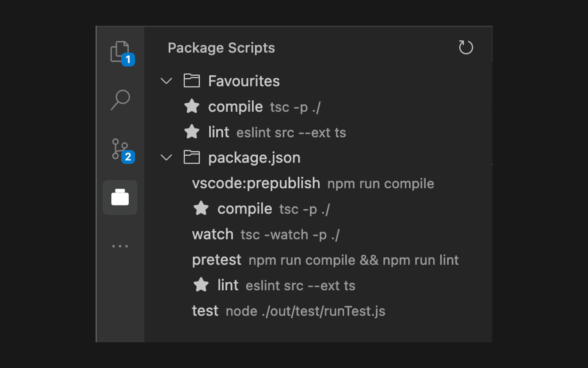Show more views via ellipsis
The width and height of the screenshot is (588, 368).
point(120,246)
